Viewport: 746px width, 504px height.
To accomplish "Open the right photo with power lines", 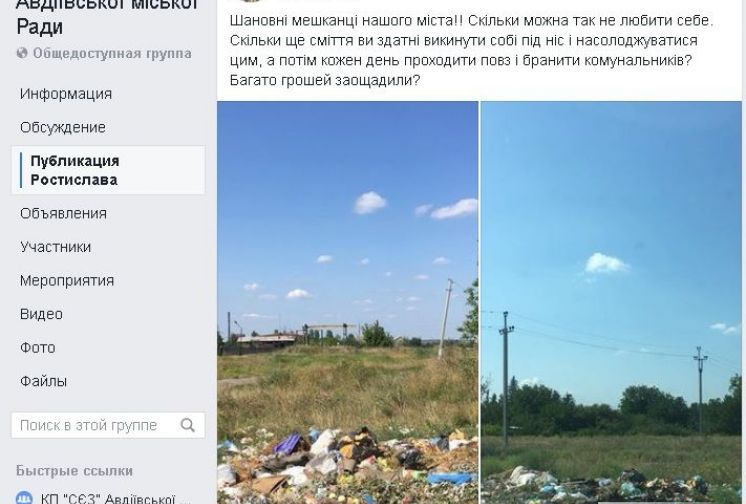I will 611,303.
